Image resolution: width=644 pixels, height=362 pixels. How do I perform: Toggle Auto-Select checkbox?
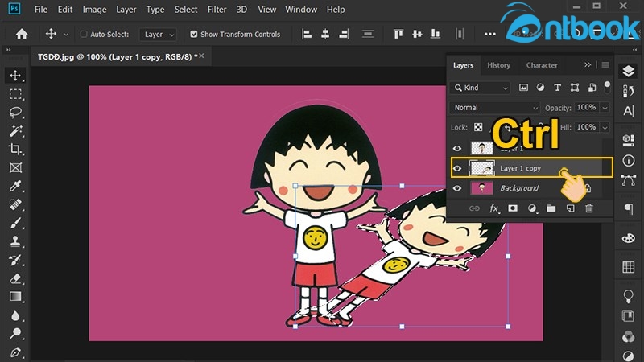coord(84,34)
